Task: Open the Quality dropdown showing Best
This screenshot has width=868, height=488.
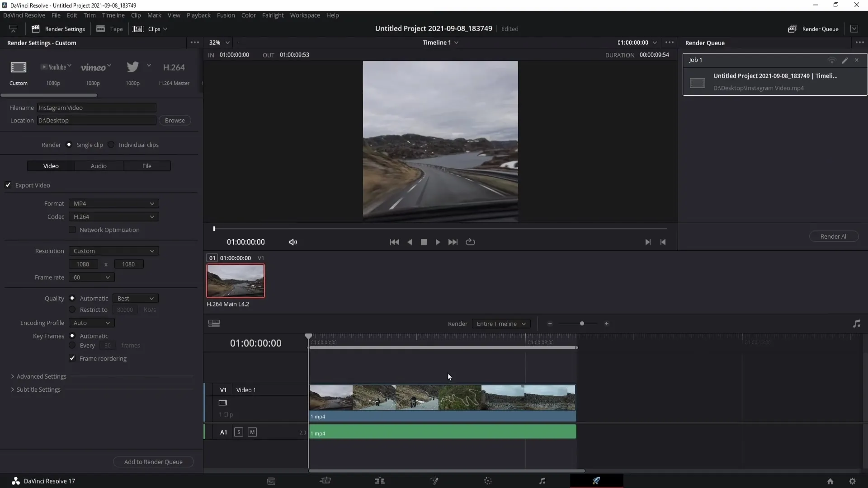Action: point(136,299)
